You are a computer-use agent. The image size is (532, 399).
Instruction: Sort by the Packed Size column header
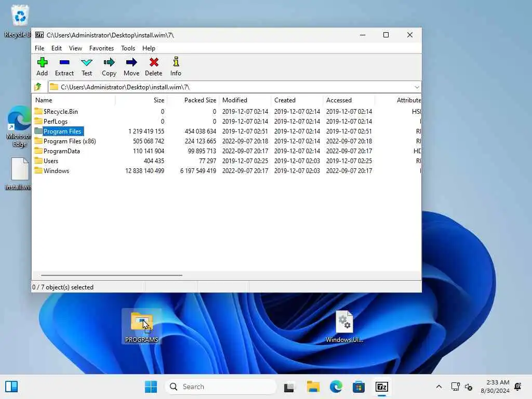pyautogui.click(x=193, y=100)
